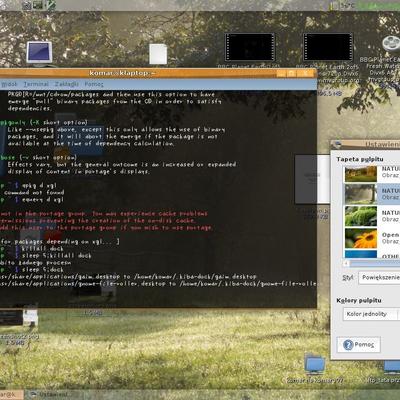This screenshot has width=400, height=400.
Task: Click the 'Tapeta pulpitu' section heading
Action: [360, 159]
